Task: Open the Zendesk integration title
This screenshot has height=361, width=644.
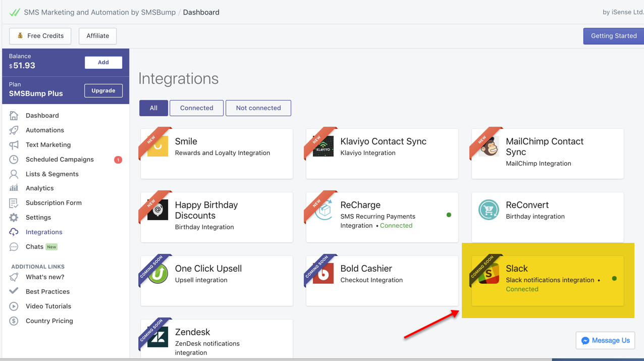Action: pos(192,332)
